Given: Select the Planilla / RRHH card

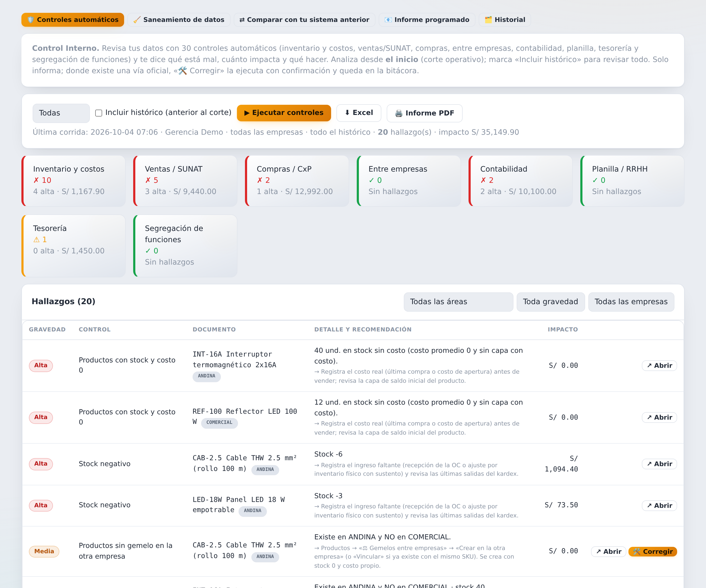Looking at the screenshot, I should [632, 181].
